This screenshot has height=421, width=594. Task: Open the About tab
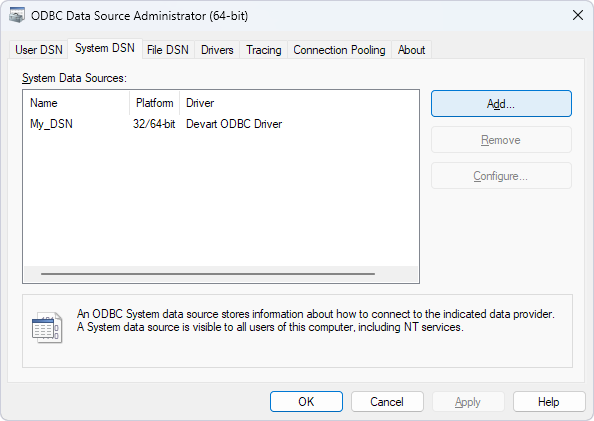(411, 50)
